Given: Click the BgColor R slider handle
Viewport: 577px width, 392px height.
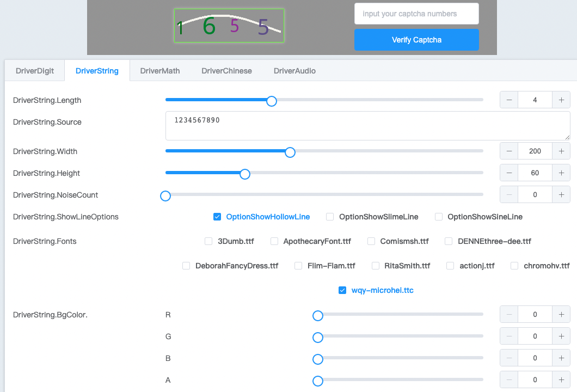Looking at the screenshot, I should 317,315.
